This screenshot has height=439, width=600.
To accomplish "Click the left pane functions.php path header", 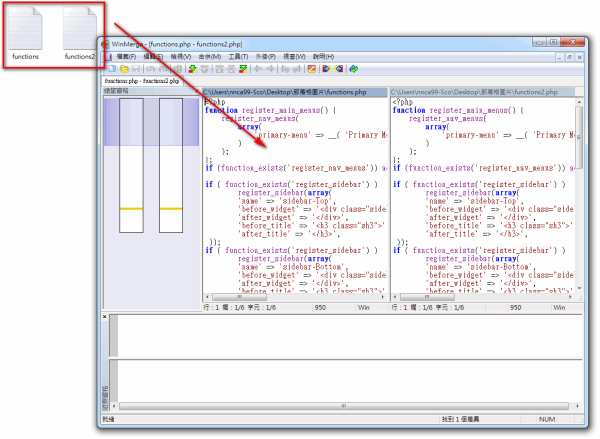I will pos(294,92).
